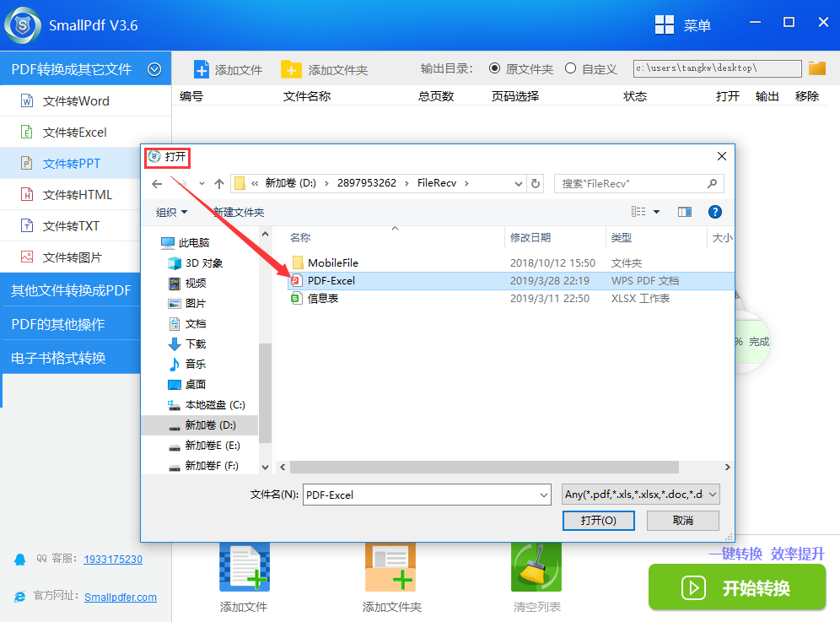Screen dimensions: 840x622
Task: Browse output folder with orange folder icon
Action: click(817, 68)
